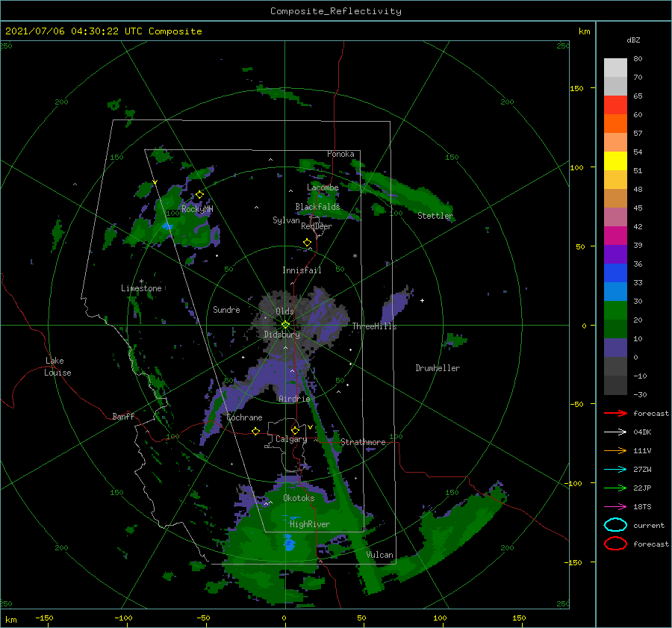This screenshot has height=628, width=672.
Task: Select the cyan 27ZW arrow in legend
Action: click(x=615, y=470)
